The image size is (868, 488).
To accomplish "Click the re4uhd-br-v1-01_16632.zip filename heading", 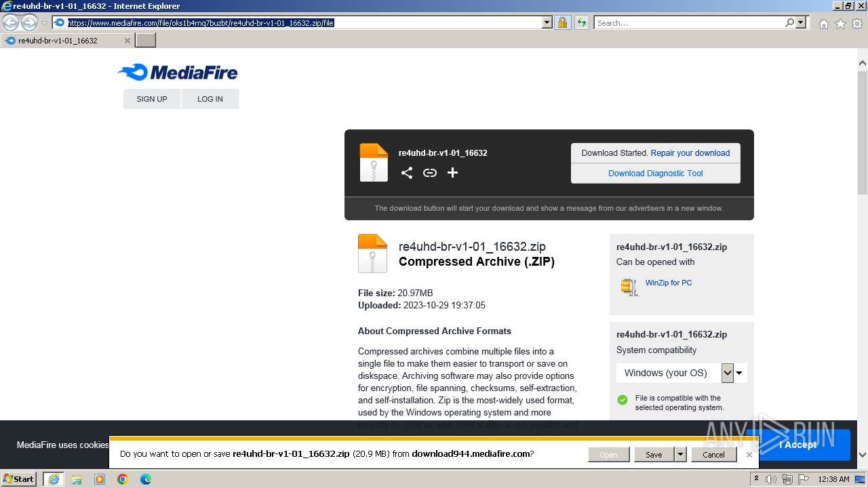I will [472, 247].
